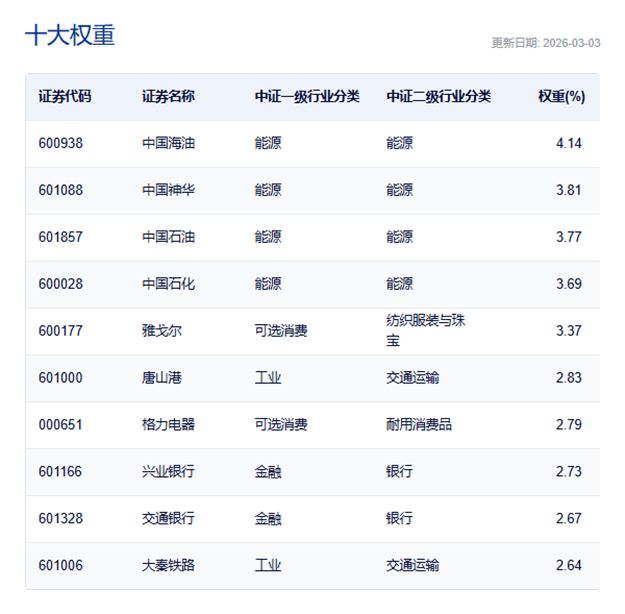Select the 雅戈尔 security name
625x614 pixels.
[x=162, y=331]
